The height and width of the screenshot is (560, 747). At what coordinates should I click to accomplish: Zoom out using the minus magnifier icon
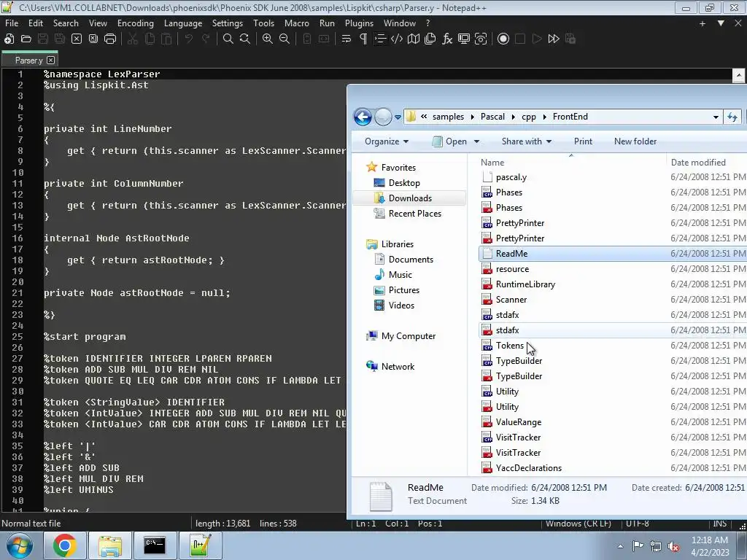point(285,39)
